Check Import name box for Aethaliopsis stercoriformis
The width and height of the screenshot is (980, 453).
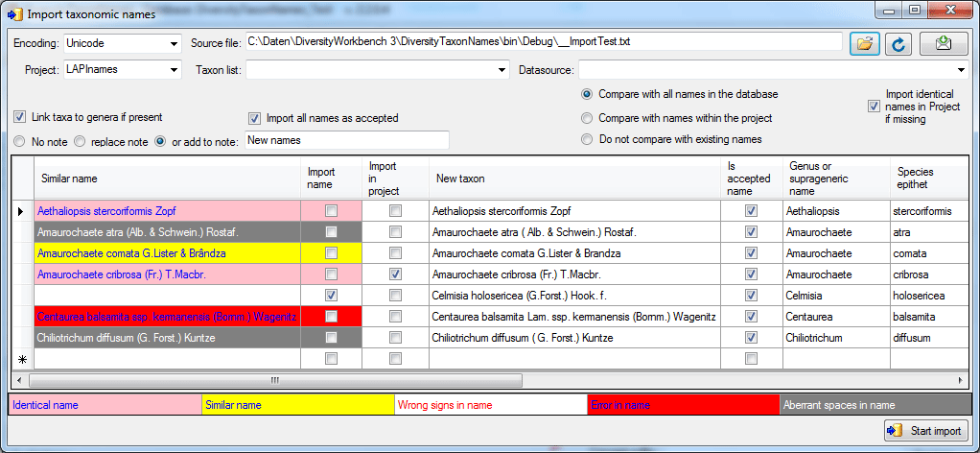tap(331, 211)
